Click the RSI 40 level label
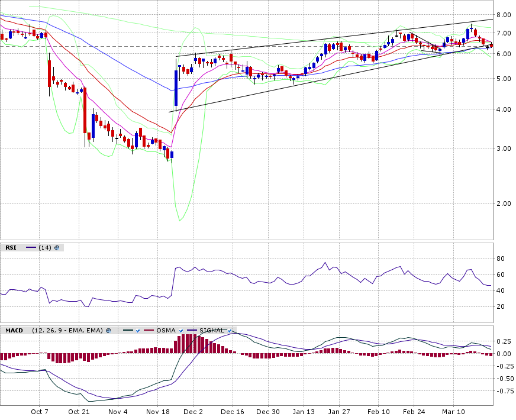The height and width of the screenshot is (420, 516). coord(501,290)
